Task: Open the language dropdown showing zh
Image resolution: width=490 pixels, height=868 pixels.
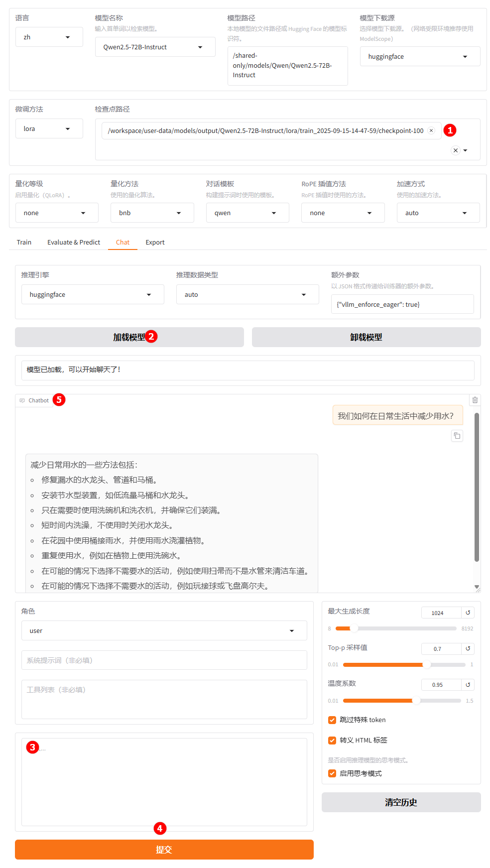Action: point(49,37)
